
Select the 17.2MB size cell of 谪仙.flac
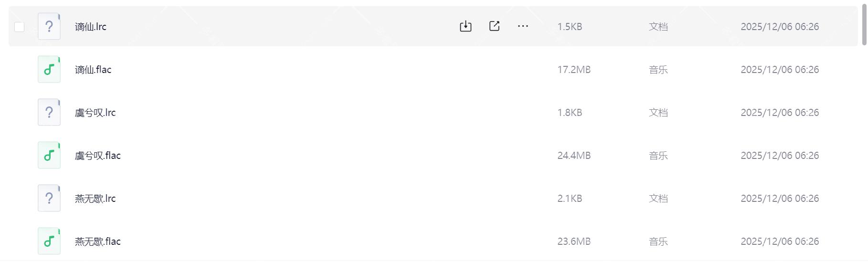point(574,70)
